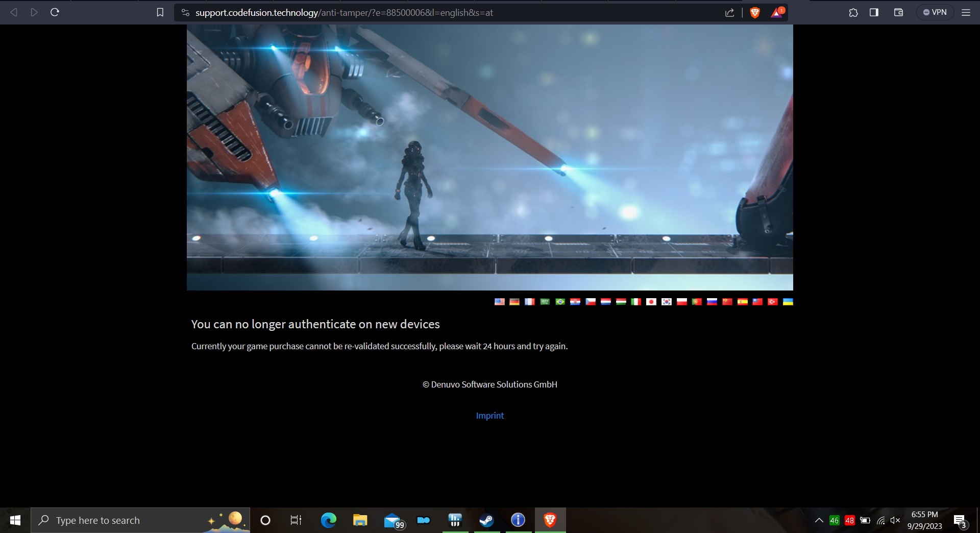Switch the page language to Japanese
The height and width of the screenshot is (533, 980).
click(651, 302)
